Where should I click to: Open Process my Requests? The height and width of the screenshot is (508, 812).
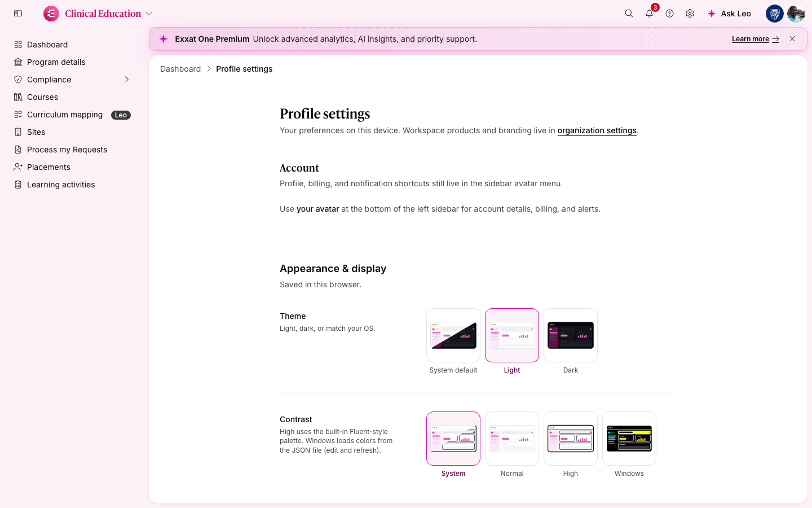click(72, 150)
